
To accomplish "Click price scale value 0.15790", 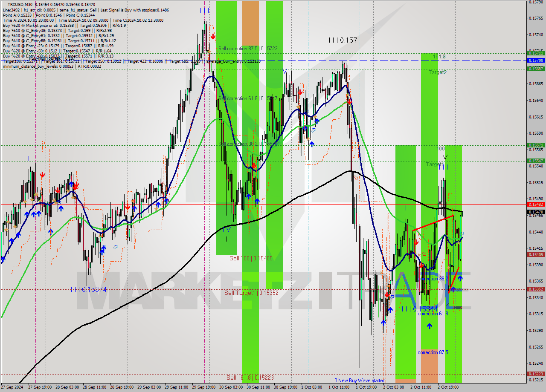I will 536,2.
